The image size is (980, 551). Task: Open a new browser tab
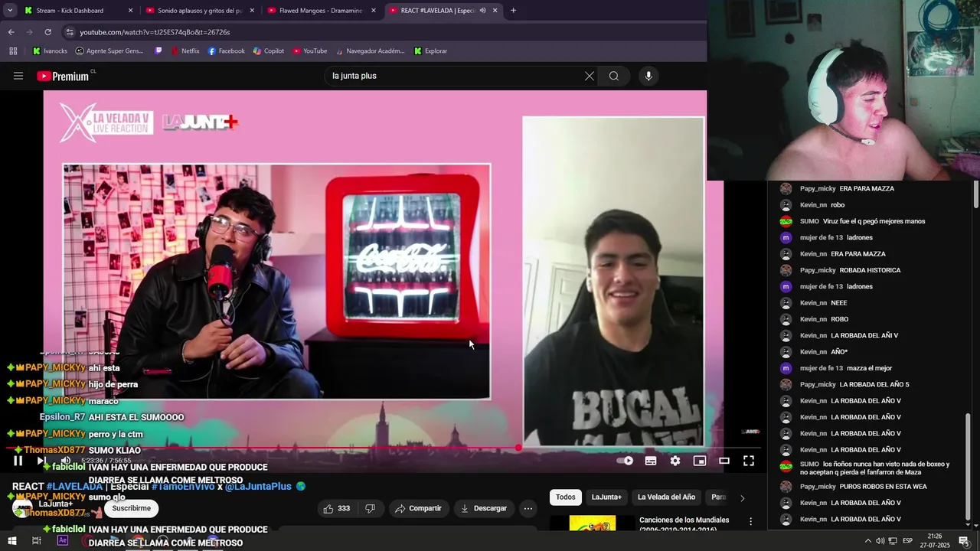coord(513,11)
